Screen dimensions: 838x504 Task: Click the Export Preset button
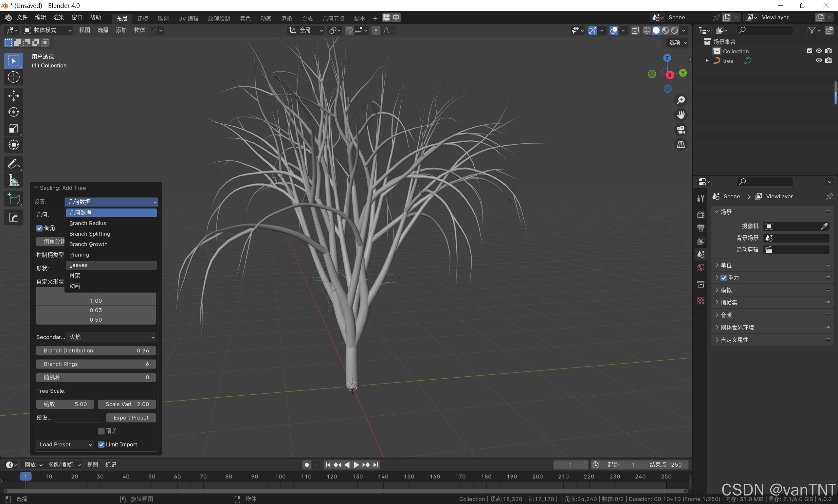[x=131, y=418]
